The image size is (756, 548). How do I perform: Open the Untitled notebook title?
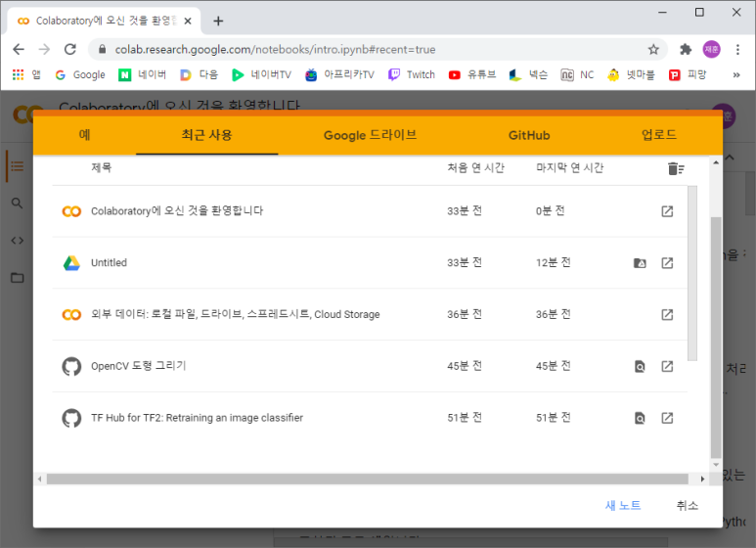109,263
